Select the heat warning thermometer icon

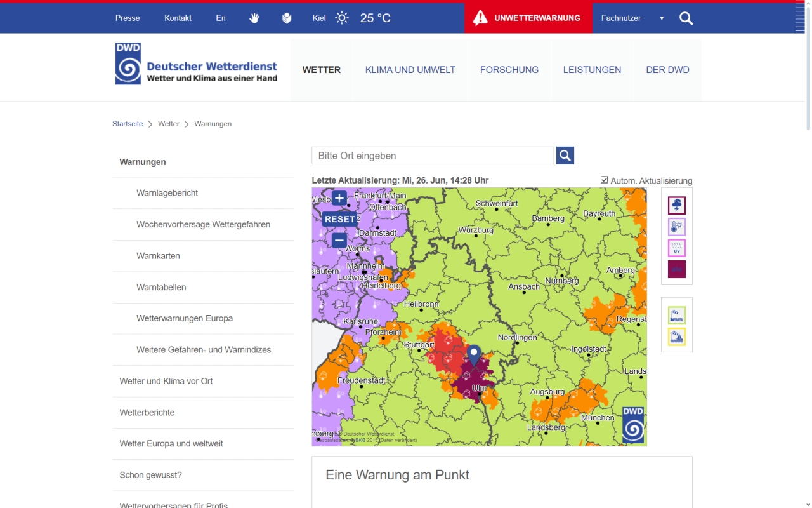coord(676,227)
